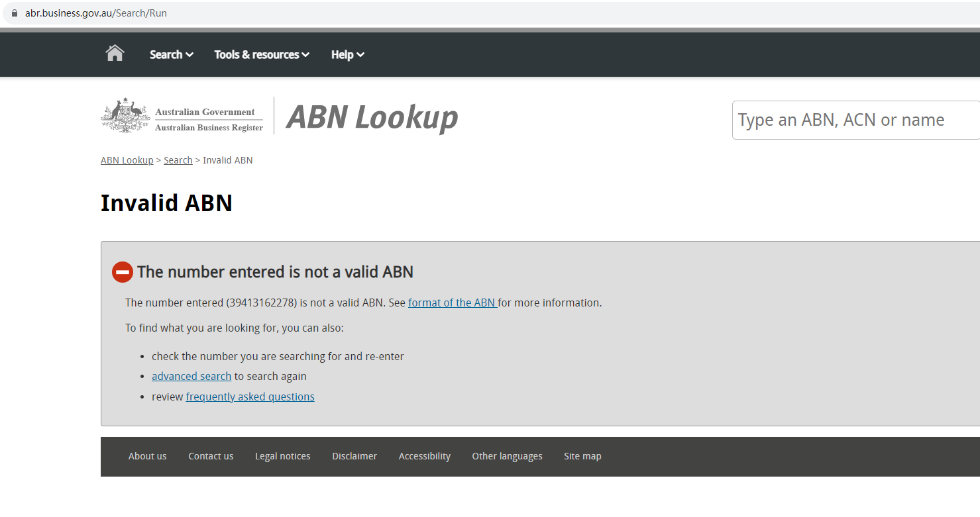Click the 'To find what you are looking for' line

235,328
